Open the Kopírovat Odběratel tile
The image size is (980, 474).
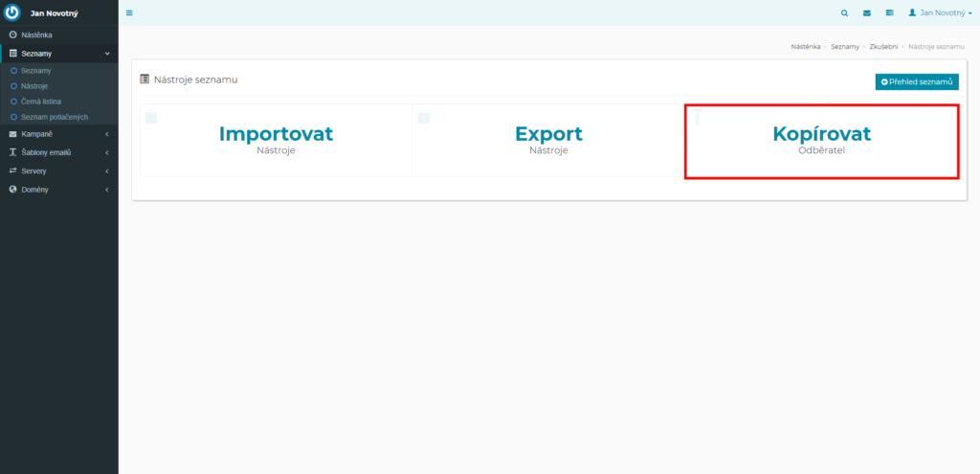821,142
